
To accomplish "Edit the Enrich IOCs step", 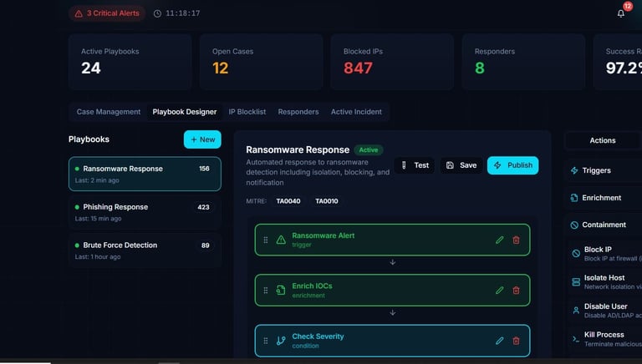I will pyautogui.click(x=500, y=291).
